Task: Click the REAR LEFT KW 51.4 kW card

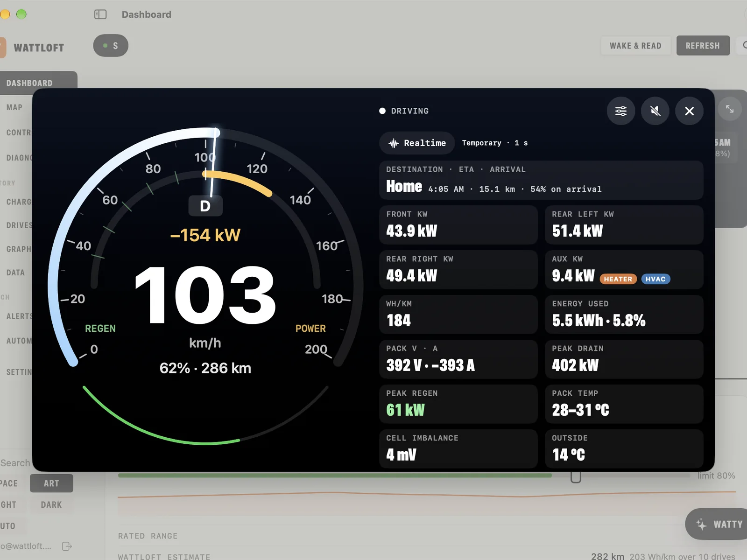Action: (x=624, y=225)
